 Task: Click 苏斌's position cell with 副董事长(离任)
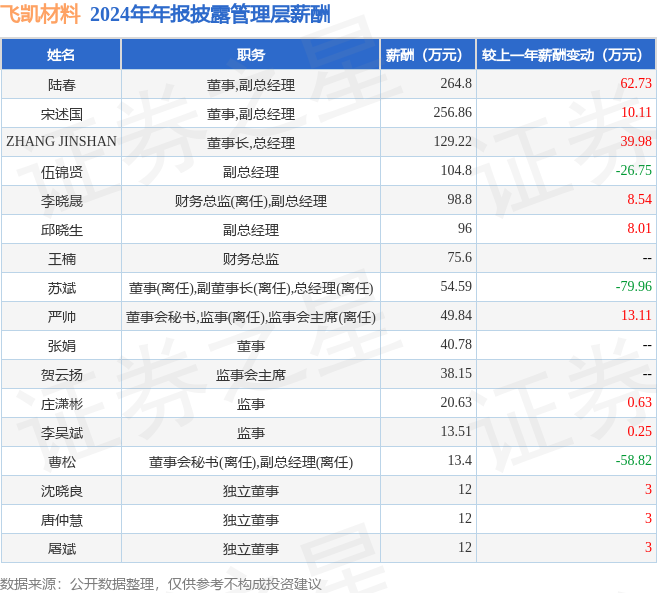251,288
